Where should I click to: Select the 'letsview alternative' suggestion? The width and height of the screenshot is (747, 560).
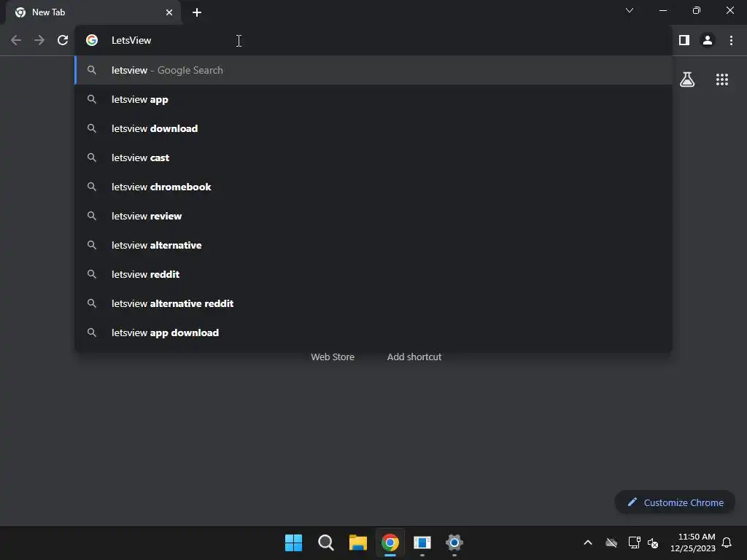pyautogui.click(x=373, y=245)
